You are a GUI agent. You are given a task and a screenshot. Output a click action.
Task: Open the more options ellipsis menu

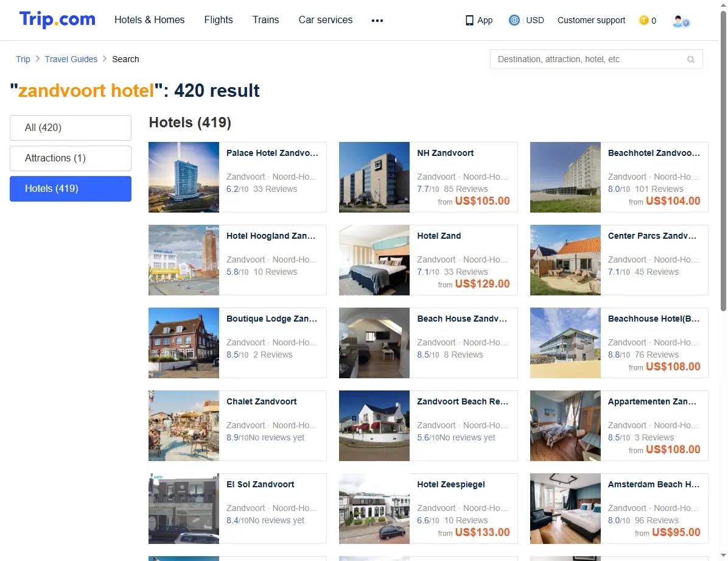point(377,21)
